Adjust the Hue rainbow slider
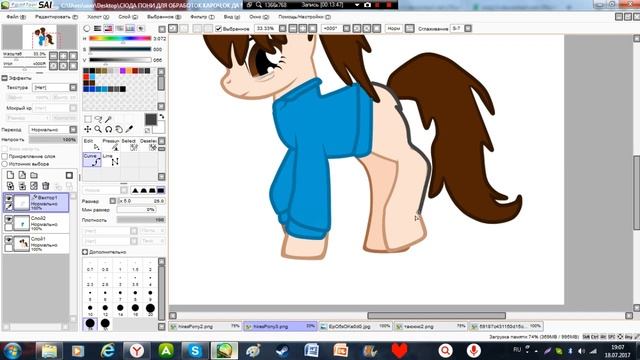The image size is (640, 360). click(120, 38)
